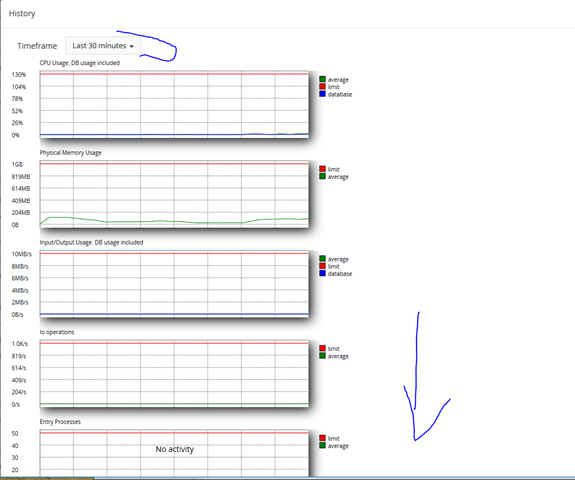Click the Physical Memory Usage chart area
This screenshot has height=480, width=575.
coord(174,194)
